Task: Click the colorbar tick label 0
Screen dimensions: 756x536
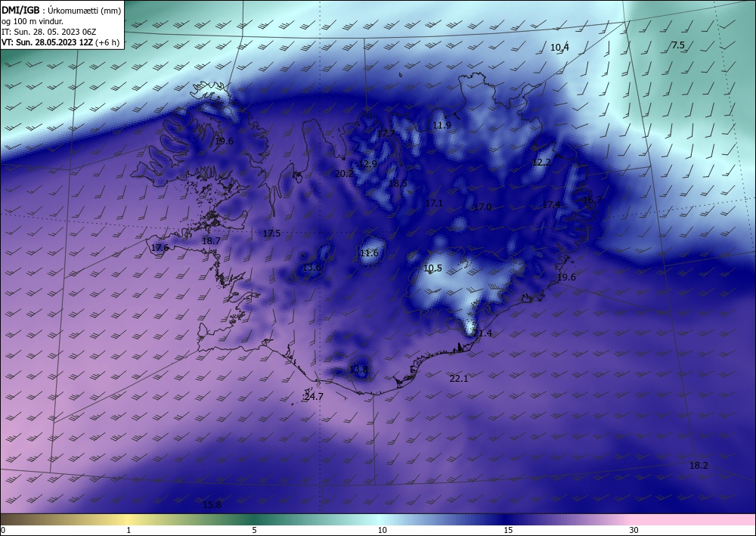Action: click(x=3, y=530)
